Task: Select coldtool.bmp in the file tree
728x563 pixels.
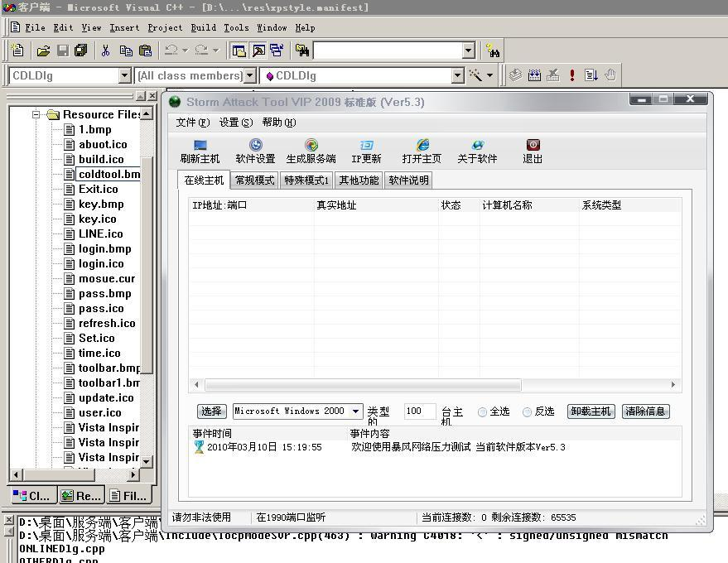Action: [x=108, y=174]
